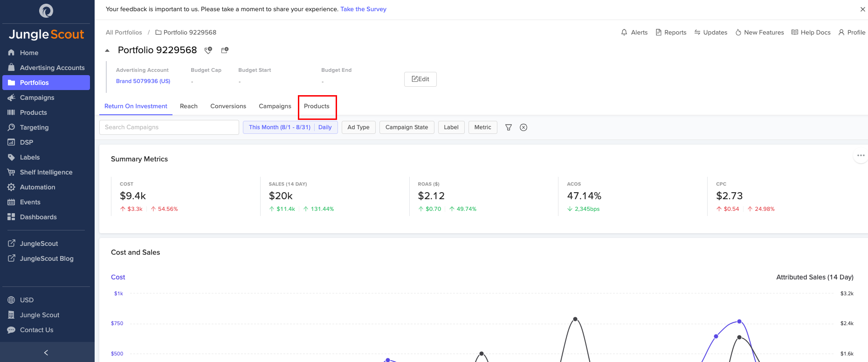Dismiss the survey feedback banner
The width and height of the screenshot is (868, 362).
862,9
